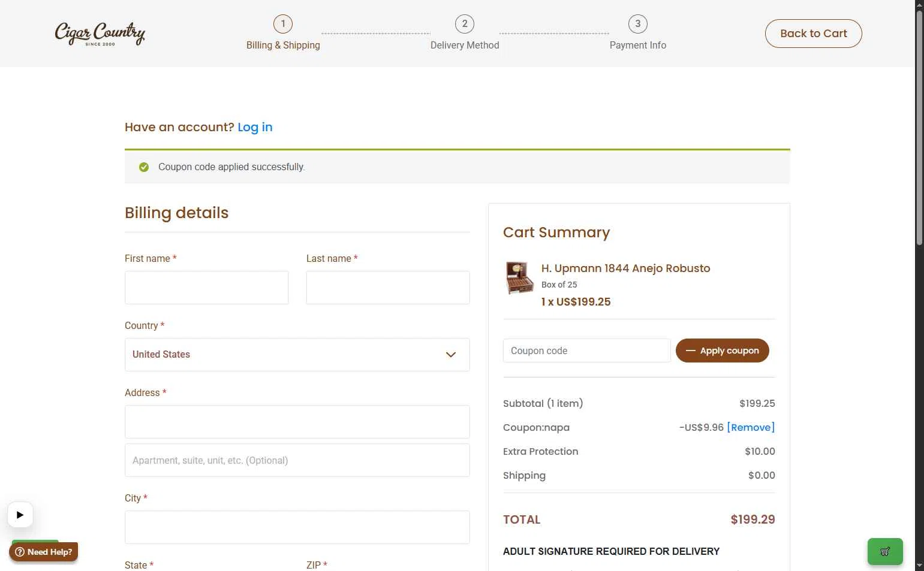The image size is (924, 571).
Task: Click the Shipping $0.00 value
Action: coord(762,475)
